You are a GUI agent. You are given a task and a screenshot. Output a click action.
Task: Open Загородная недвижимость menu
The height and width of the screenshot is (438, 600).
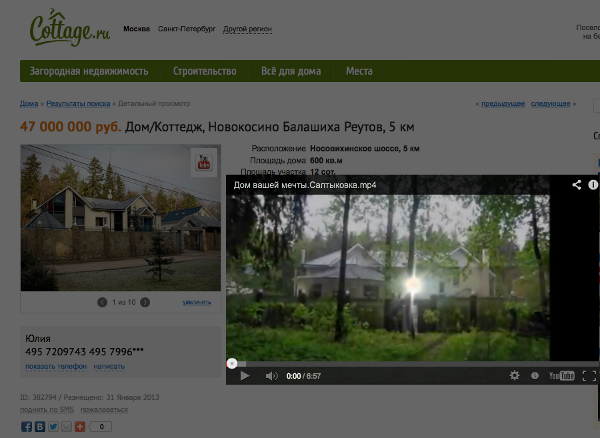[89, 72]
